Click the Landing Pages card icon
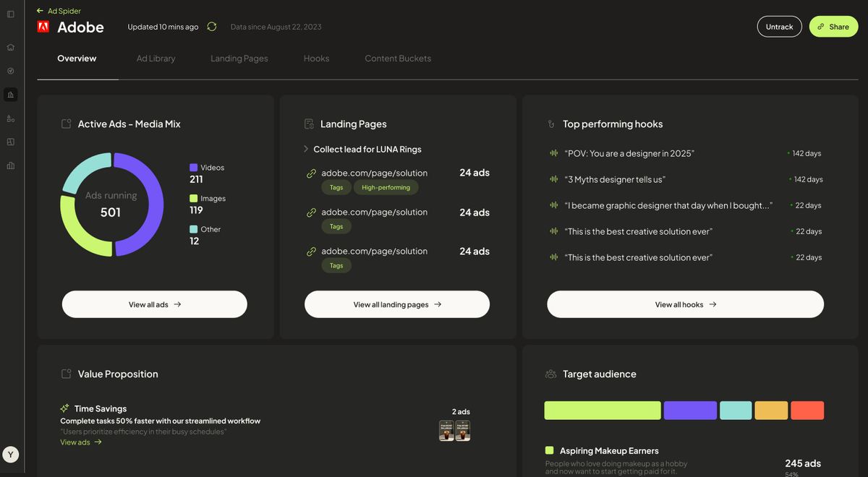This screenshot has width=868, height=477. coord(309,124)
